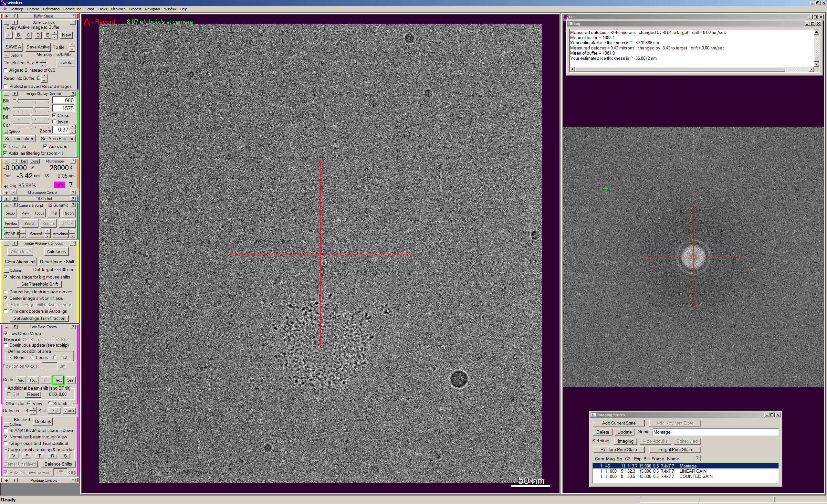Copy active image to buffer B
This screenshot has width=827, height=504.
coord(18,35)
